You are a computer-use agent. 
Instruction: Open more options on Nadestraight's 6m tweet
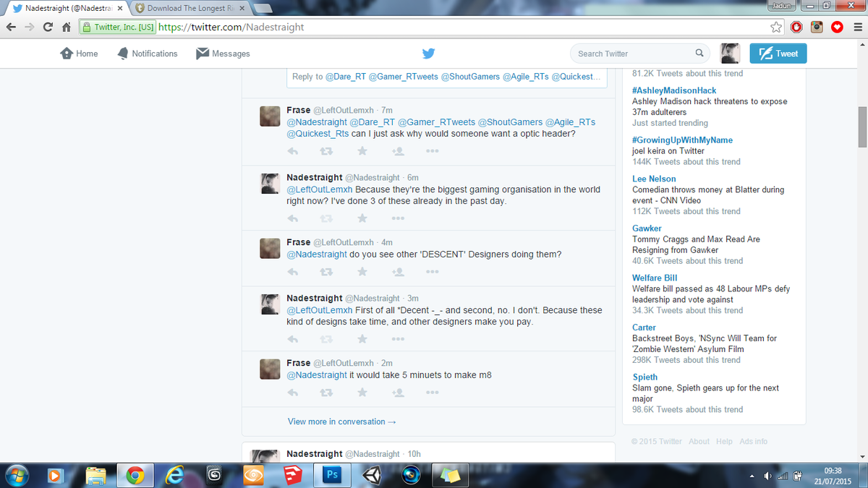coord(398,218)
